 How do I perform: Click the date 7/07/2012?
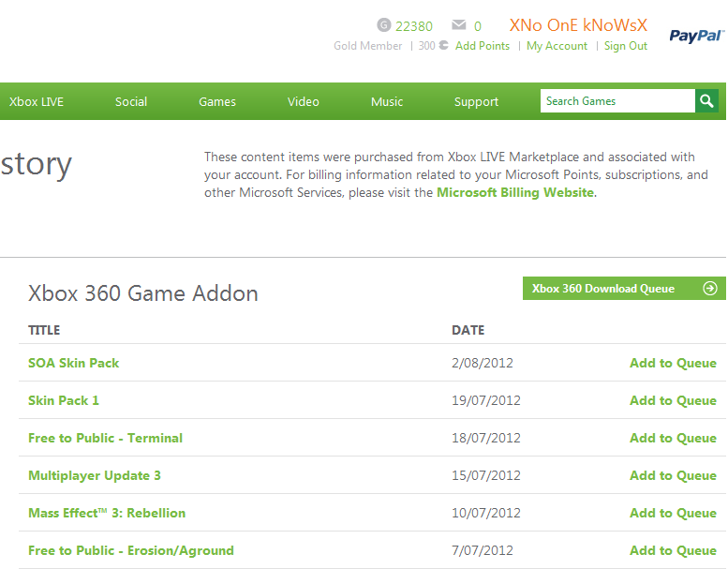click(x=483, y=550)
